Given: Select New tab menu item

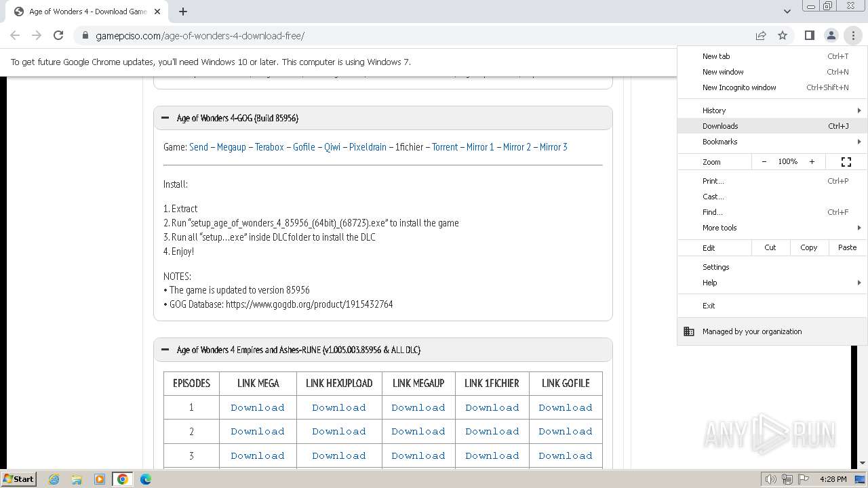Looking at the screenshot, I should tap(772, 56).
